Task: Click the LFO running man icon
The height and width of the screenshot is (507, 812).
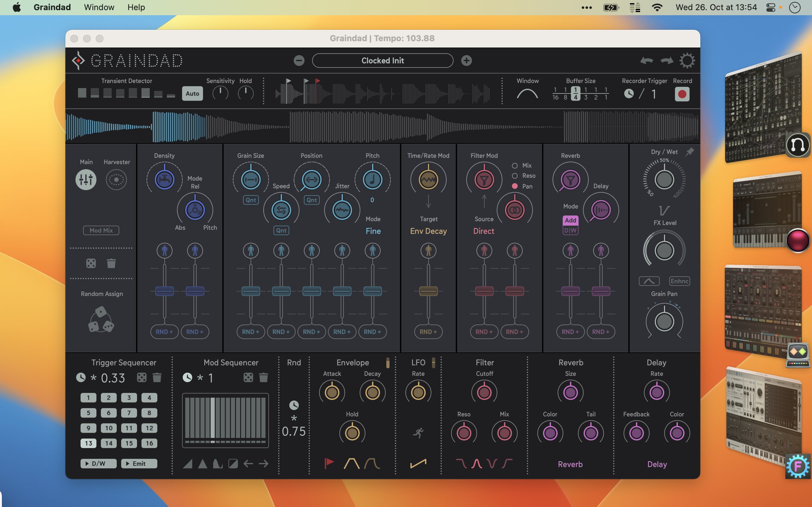Action: coord(418,433)
